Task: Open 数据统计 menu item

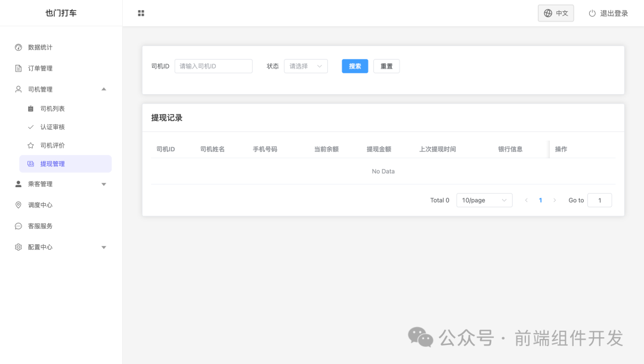Action: [61, 47]
